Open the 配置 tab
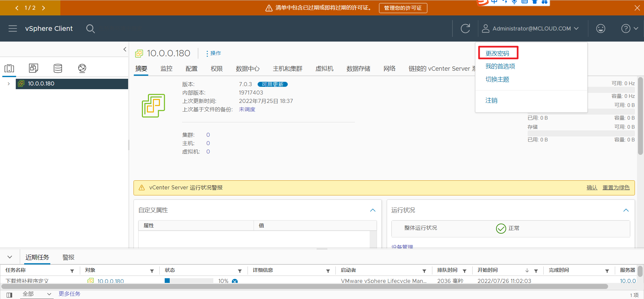This screenshot has height=299, width=644. pos(192,69)
